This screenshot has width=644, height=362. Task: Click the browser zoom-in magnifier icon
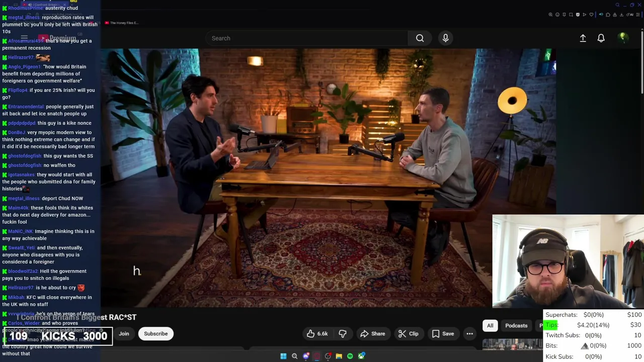pyautogui.click(x=550, y=15)
